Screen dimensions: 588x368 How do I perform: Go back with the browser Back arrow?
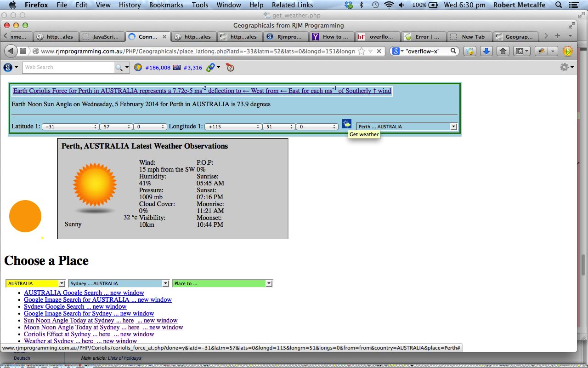click(11, 51)
